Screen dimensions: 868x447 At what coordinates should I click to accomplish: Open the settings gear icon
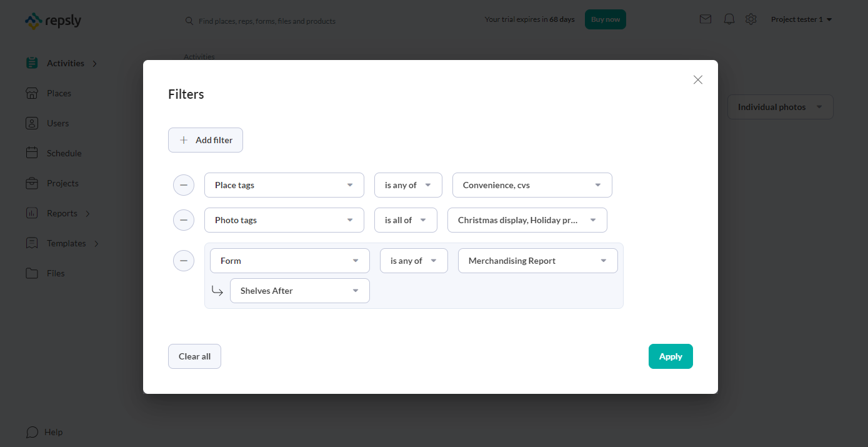point(751,19)
